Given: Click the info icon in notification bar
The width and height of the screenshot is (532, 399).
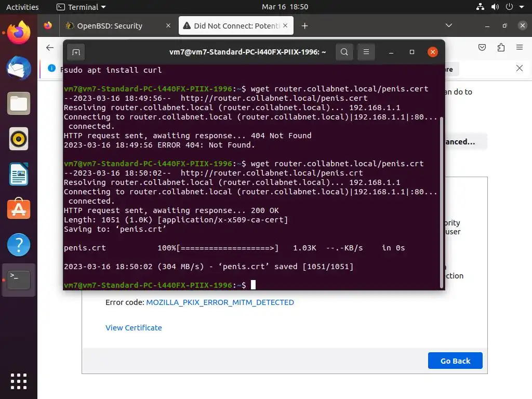Looking at the screenshot, I should coord(51,68).
